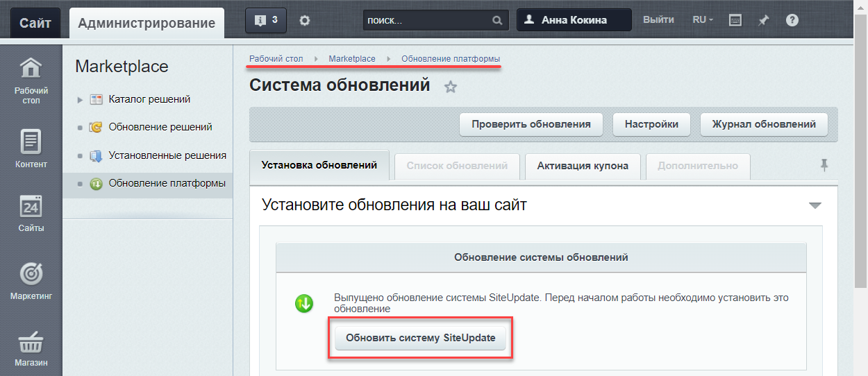Follow the Обновление платформы breadcrumb link
This screenshot has width=868, height=376.
coord(451,59)
